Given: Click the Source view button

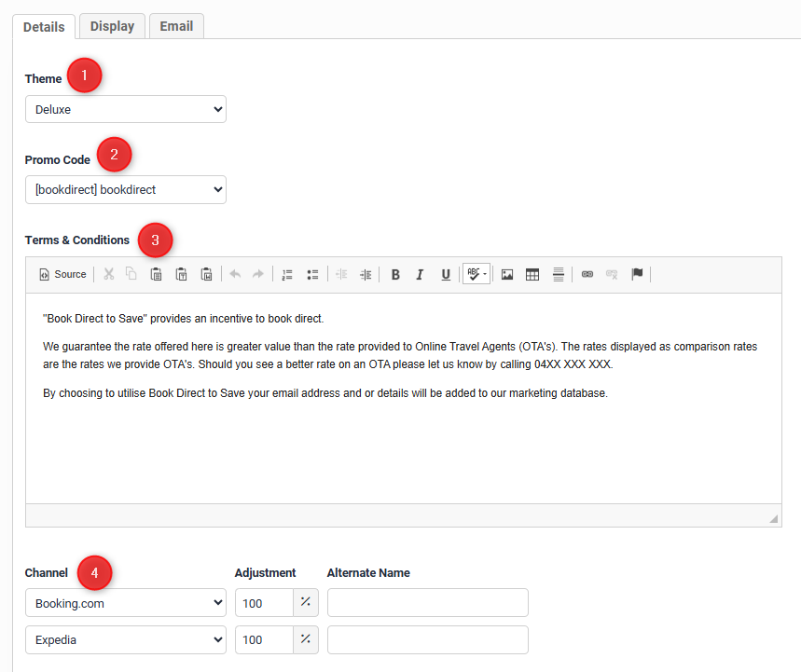Looking at the screenshot, I should click(x=62, y=274).
